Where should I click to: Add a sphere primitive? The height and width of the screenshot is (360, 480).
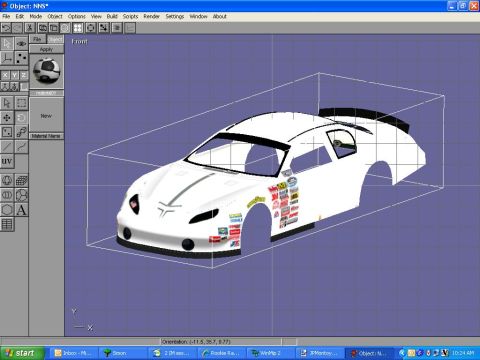(x=7, y=180)
